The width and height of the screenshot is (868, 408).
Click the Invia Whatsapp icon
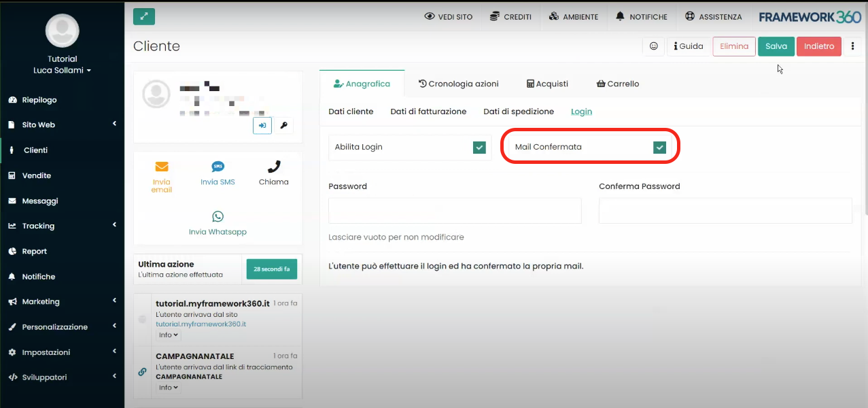pyautogui.click(x=218, y=217)
